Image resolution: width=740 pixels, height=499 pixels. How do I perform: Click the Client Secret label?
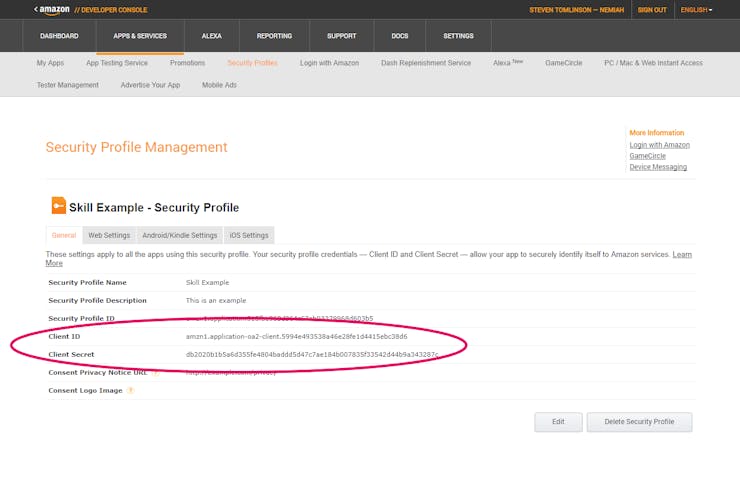coord(71,355)
